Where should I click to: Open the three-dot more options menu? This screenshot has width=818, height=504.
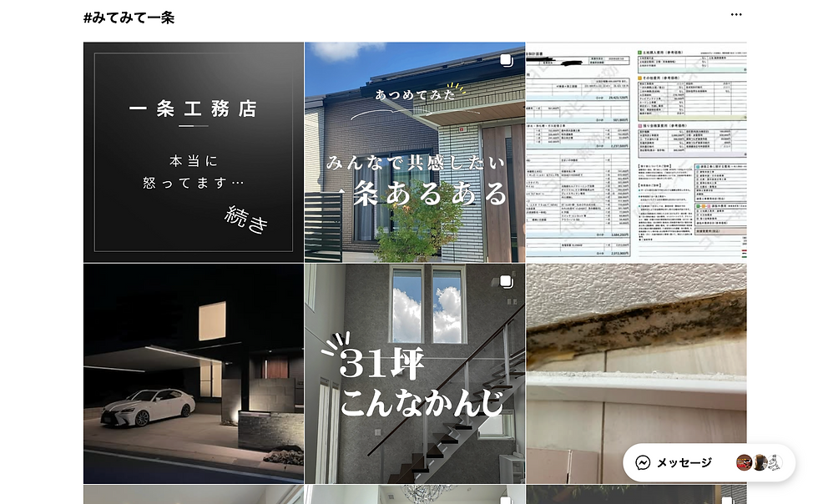[x=735, y=15]
